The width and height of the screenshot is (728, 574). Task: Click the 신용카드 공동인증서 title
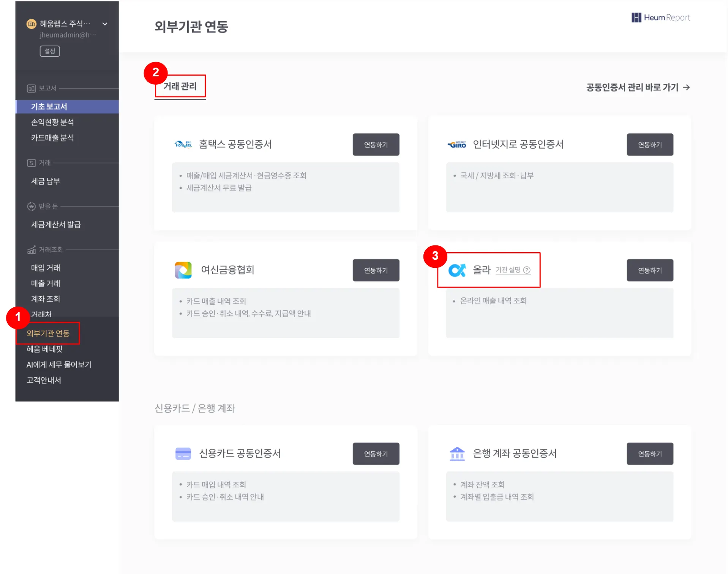pos(240,454)
